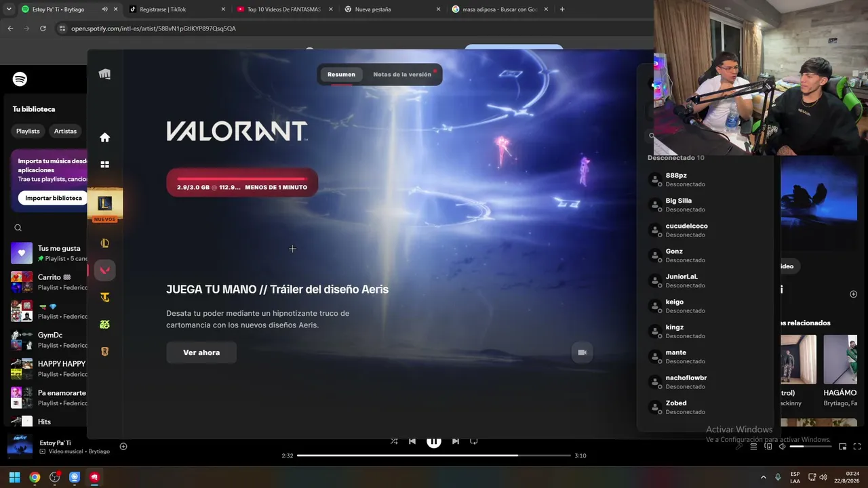Click the video camera icon on the Valorant banner

pyautogui.click(x=582, y=352)
